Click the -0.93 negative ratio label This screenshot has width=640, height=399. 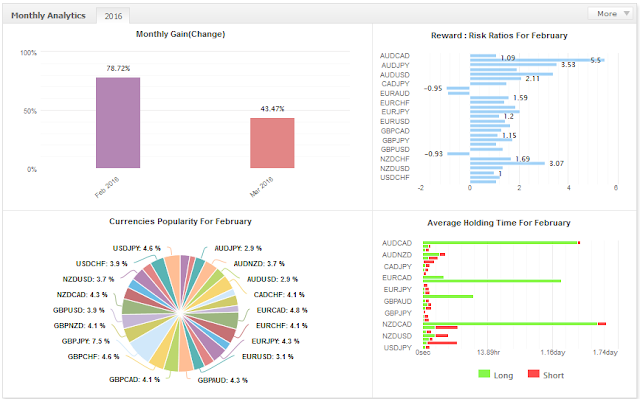(x=433, y=154)
